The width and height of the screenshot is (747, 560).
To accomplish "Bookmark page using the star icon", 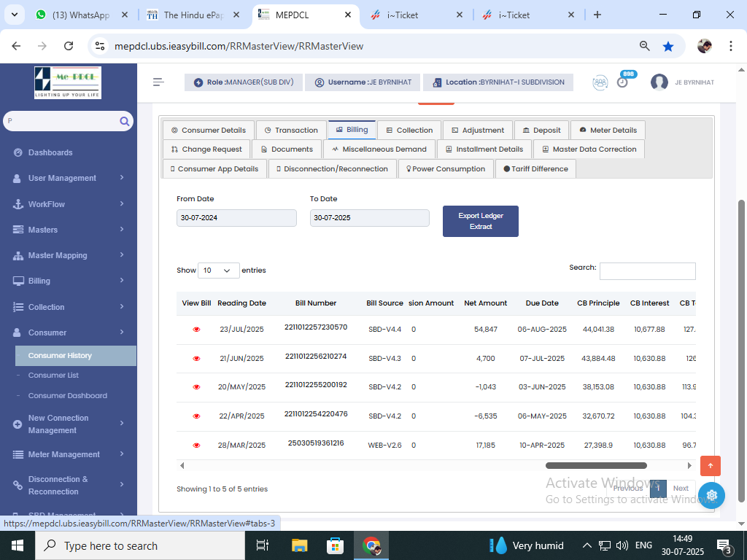I will tap(668, 46).
